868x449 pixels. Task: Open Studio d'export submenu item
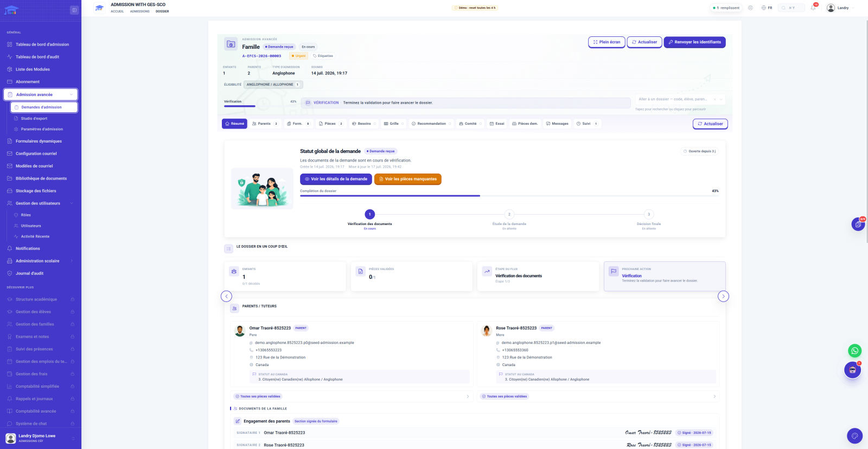click(x=43, y=118)
